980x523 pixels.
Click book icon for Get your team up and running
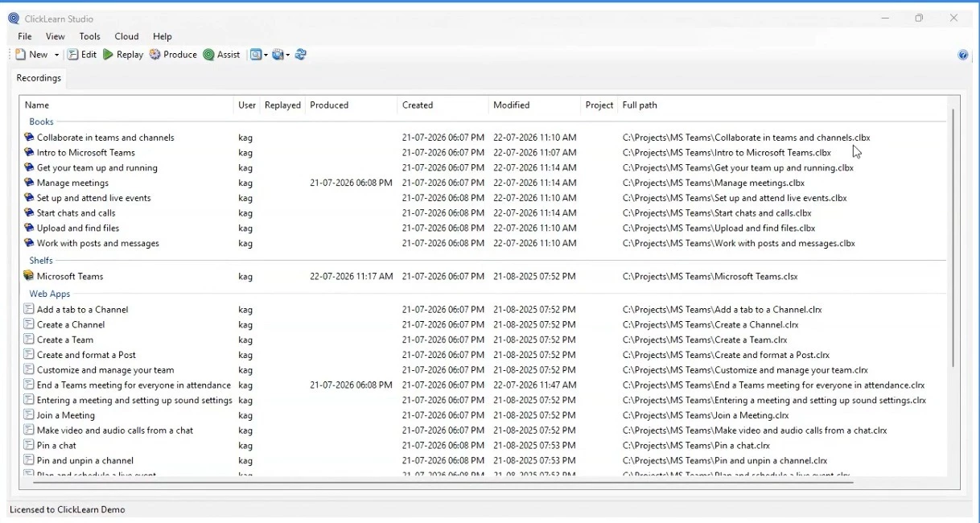coord(29,167)
